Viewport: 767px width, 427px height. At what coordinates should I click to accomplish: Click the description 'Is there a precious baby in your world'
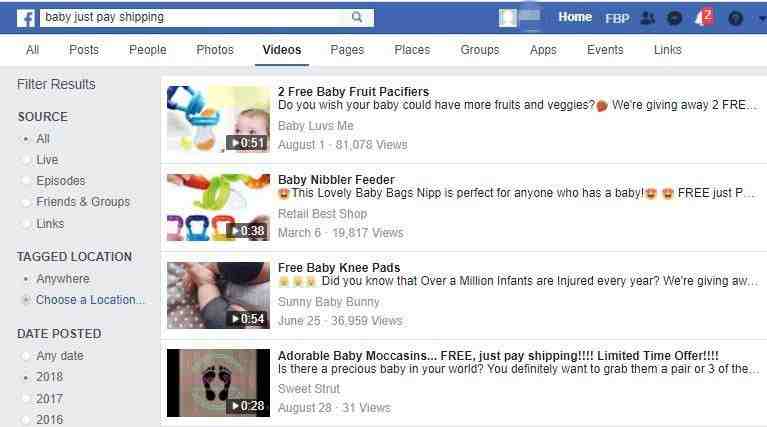click(x=518, y=369)
